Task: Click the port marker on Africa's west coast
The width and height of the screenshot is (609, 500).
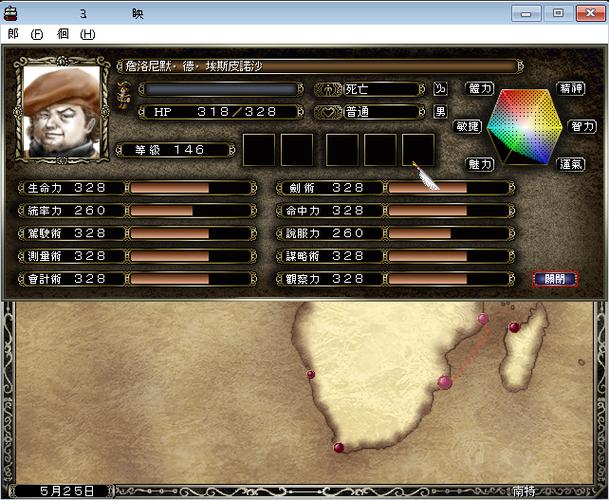Action: click(x=311, y=375)
